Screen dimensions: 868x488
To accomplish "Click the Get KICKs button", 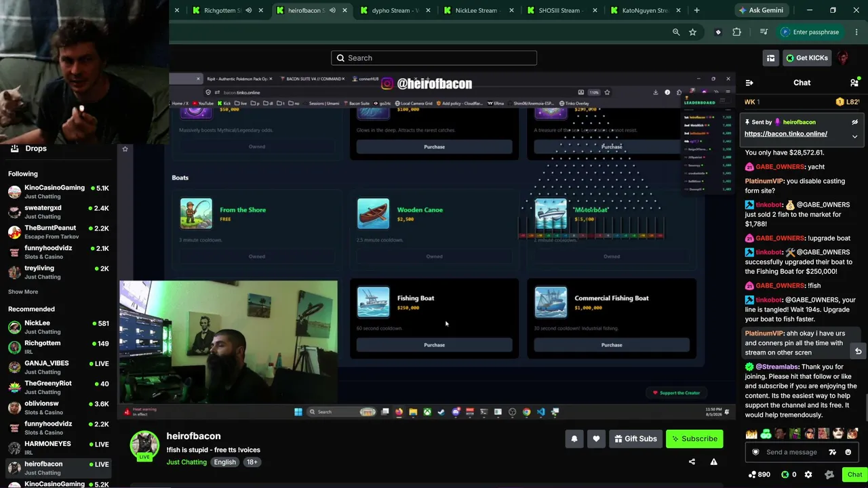I will click(807, 58).
